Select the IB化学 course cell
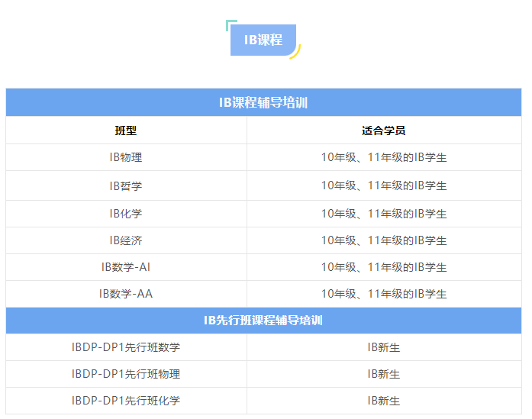The image size is (532, 419). (x=126, y=214)
